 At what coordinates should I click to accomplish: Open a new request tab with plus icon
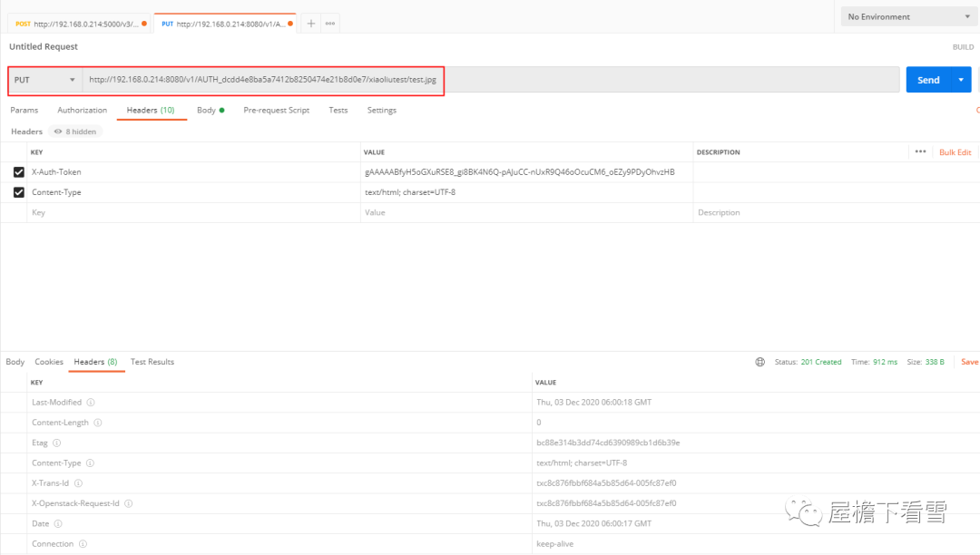click(310, 24)
